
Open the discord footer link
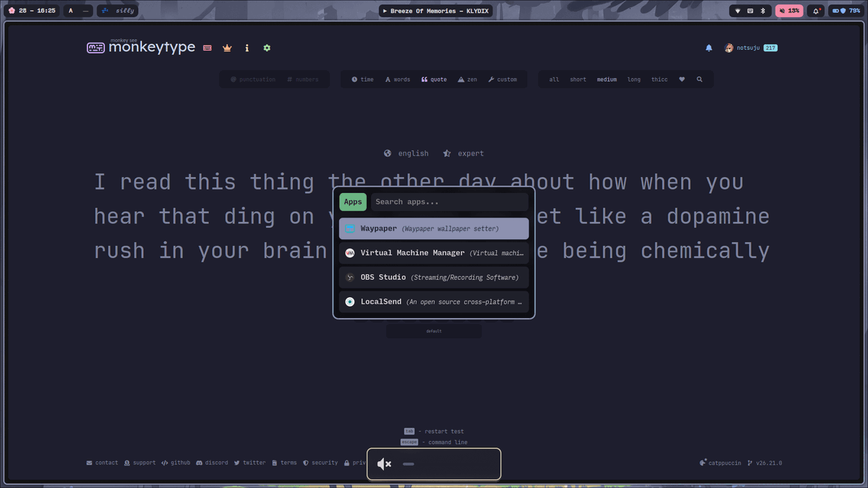coord(212,463)
